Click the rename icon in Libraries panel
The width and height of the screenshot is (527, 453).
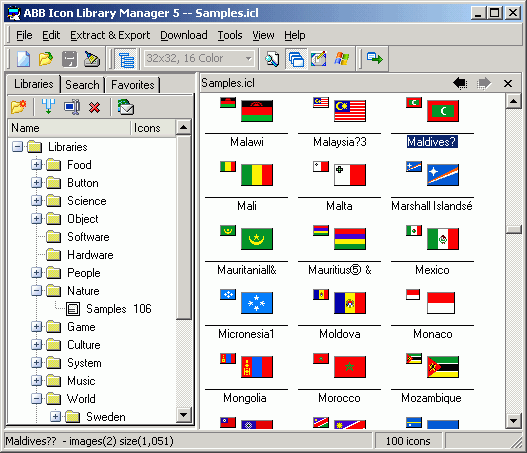(x=72, y=107)
